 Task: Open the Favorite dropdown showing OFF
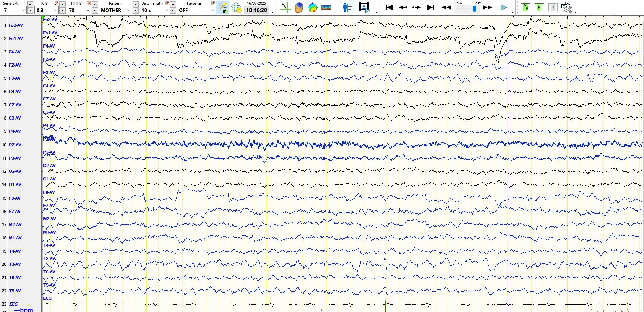tap(196, 10)
